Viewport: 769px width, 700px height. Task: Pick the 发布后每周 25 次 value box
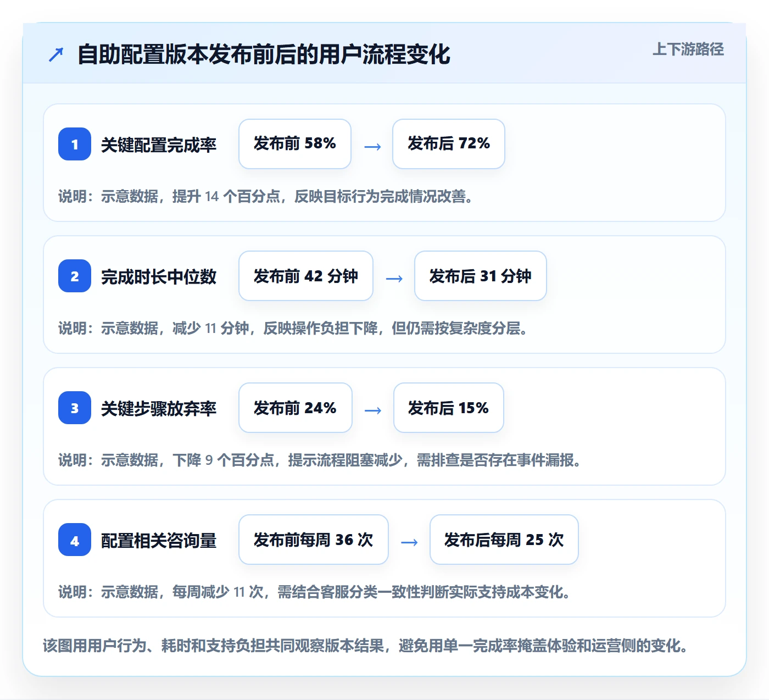tap(504, 540)
